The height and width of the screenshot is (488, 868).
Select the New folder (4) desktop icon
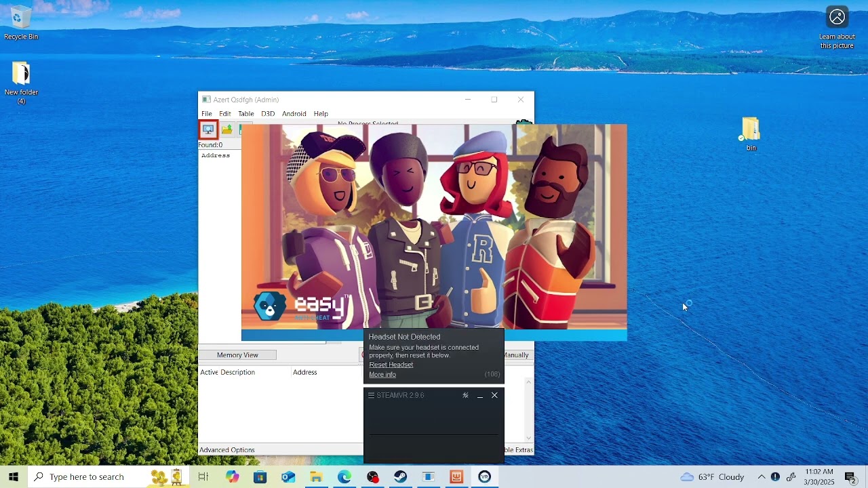click(21, 83)
